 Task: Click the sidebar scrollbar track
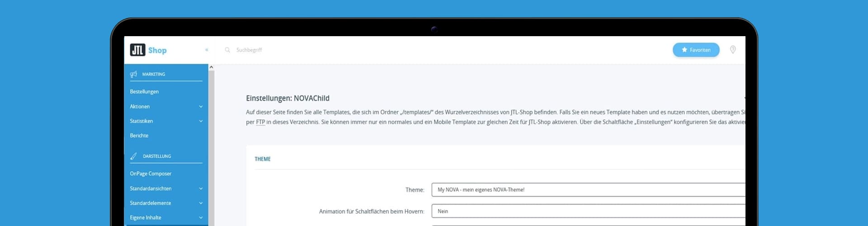coord(211,148)
